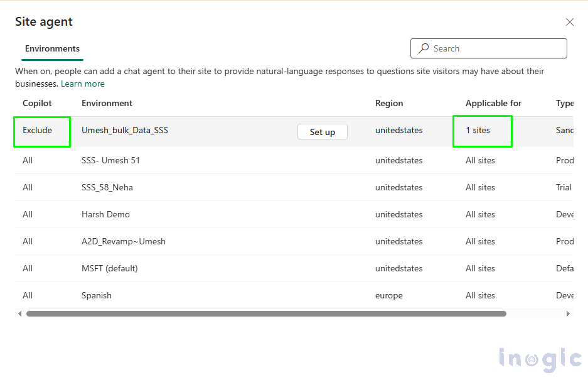Click the horizontal scrollbar's right arrow

click(x=568, y=313)
